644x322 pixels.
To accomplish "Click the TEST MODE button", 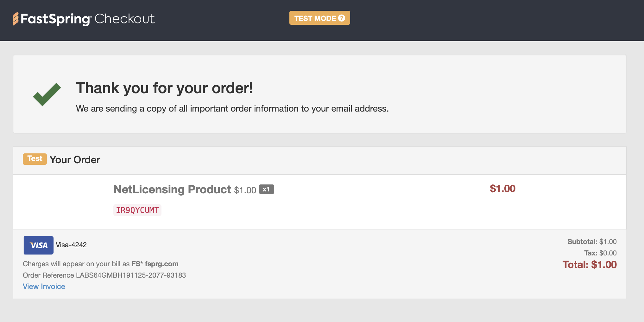I will pos(319,18).
